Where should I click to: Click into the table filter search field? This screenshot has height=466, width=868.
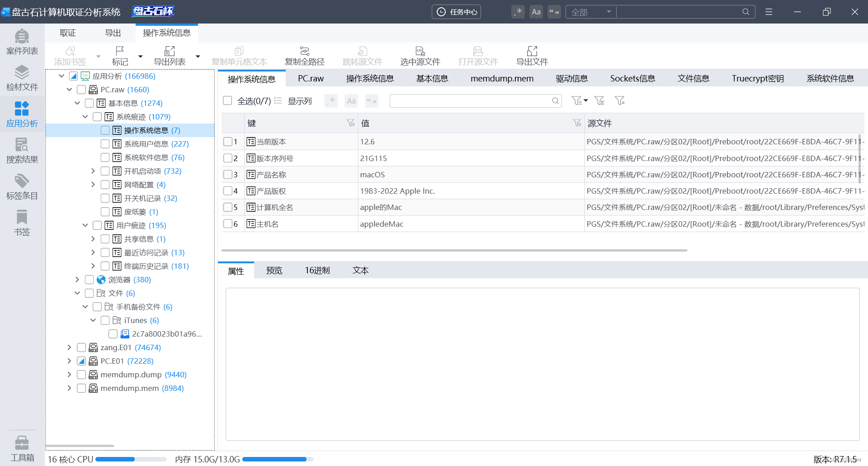pyautogui.click(x=470, y=101)
